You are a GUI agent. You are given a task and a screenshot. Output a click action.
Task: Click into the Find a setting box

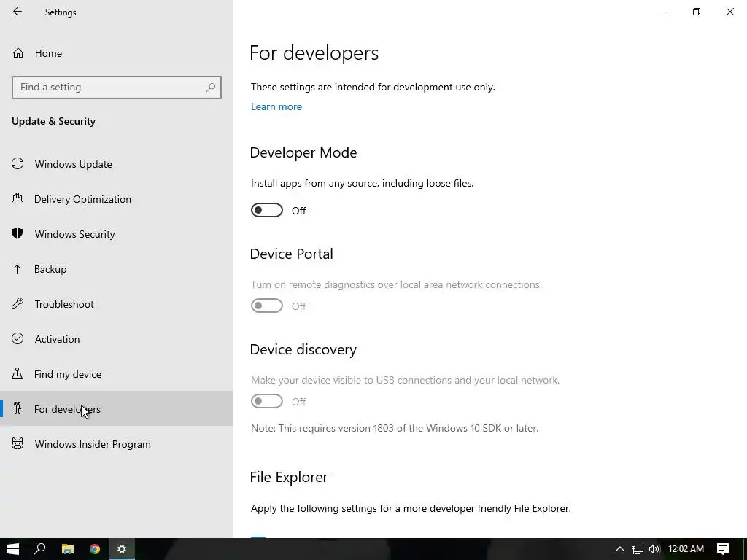(x=117, y=87)
